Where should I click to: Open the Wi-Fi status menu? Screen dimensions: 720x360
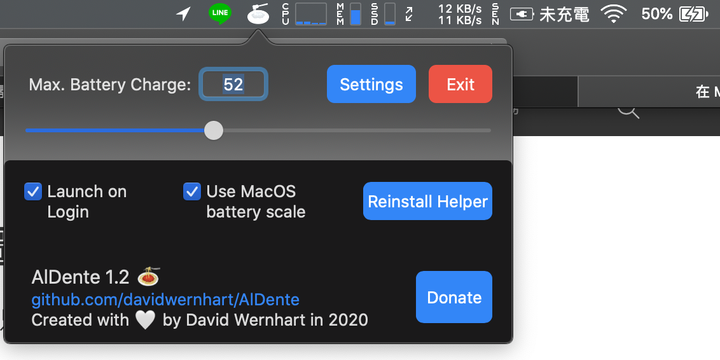click(x=614, y=14)
